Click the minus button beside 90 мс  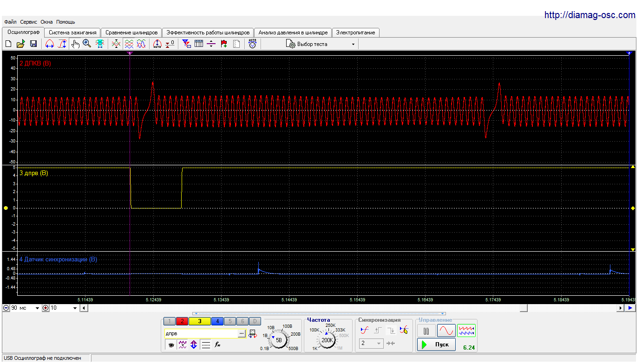tap(6, 308)
